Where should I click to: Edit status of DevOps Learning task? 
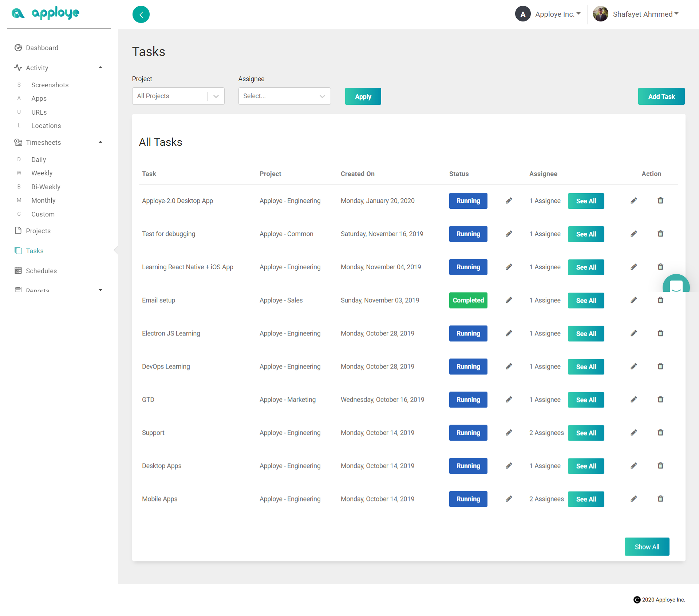(x=509, y=366)
